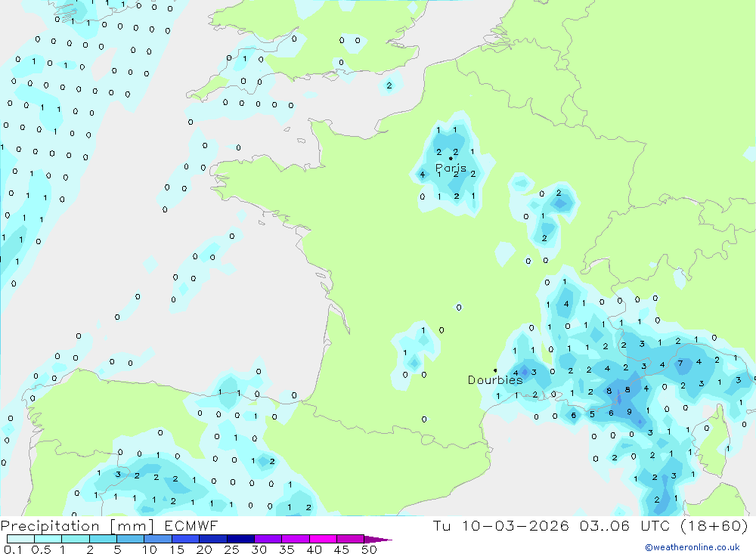This screenshot has height=554, width=756.
Task: Pick the 1–2 mm legend swatch
Action: (76, 539)
